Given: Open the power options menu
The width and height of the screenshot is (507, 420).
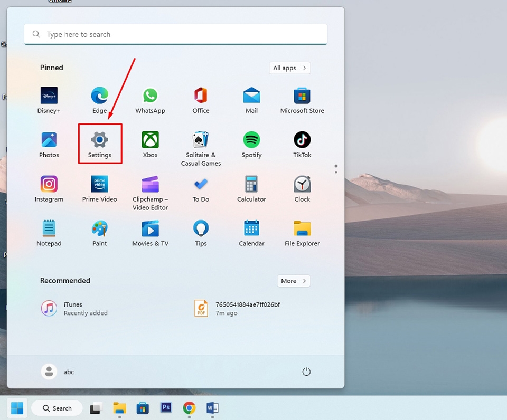Looking at the screenshot, I should 307,371.
